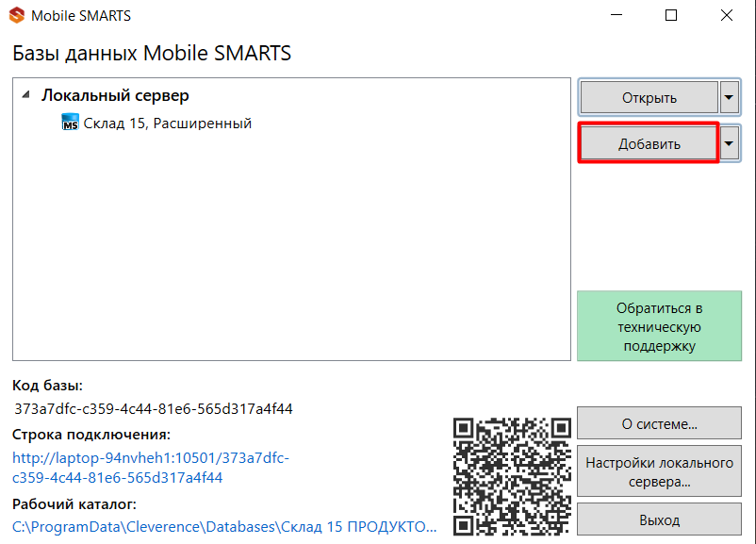Maximize the Mobile SMARTS window
This screenshot has height=544, width=756.
(x=671, y=15)
